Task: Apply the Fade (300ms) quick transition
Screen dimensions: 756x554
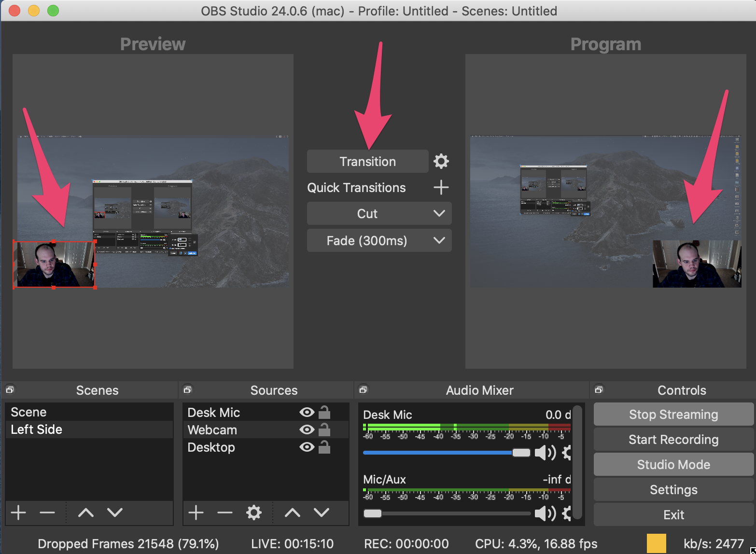Action: click(367, 240)
